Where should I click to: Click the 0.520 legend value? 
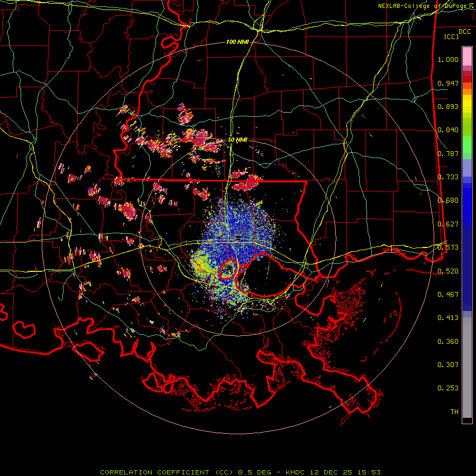coord(448,271)
